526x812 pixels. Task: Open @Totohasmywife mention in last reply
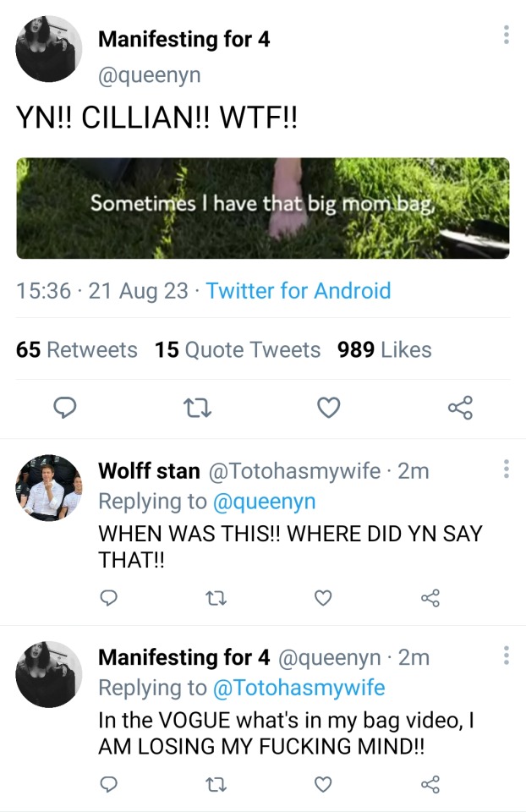tap(299, 688)
